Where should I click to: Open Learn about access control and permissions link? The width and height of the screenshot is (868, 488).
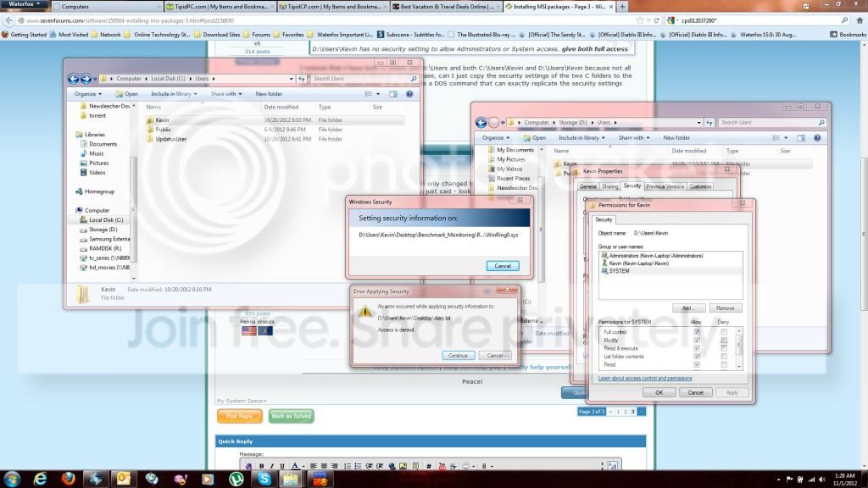point(645,379)
